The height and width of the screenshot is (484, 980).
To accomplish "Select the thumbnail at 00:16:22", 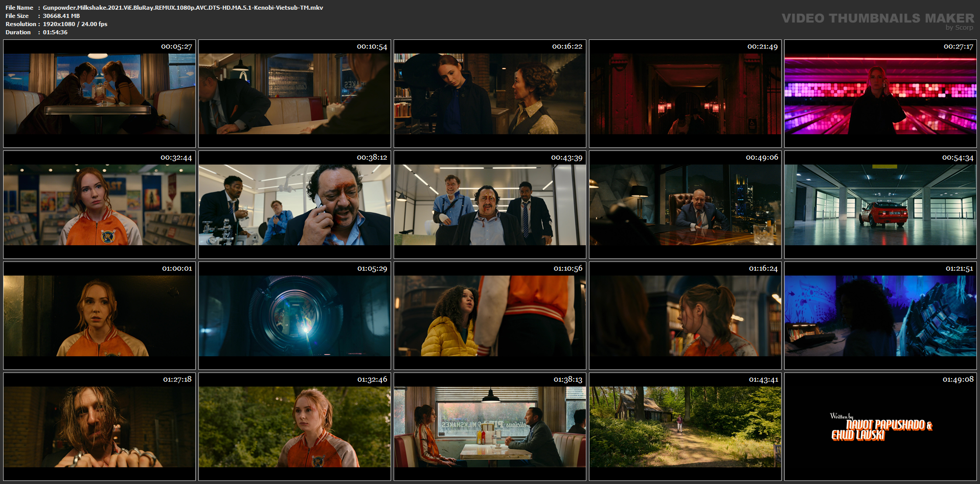I will tap(490, 94).
